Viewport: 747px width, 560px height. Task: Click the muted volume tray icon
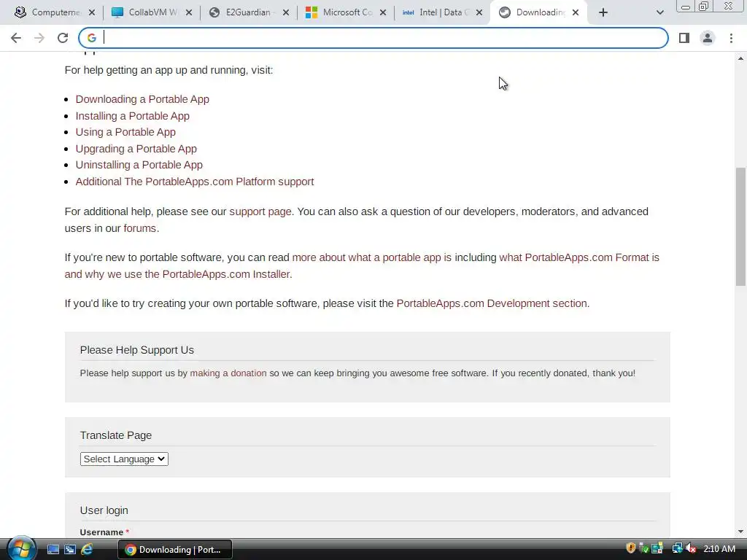691,548
